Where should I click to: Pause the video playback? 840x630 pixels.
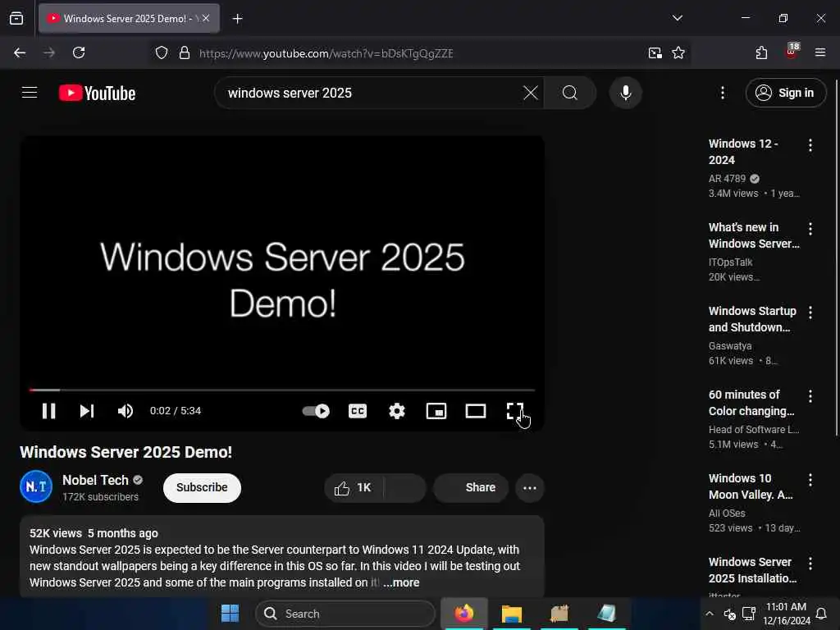[x=48, y=411]
